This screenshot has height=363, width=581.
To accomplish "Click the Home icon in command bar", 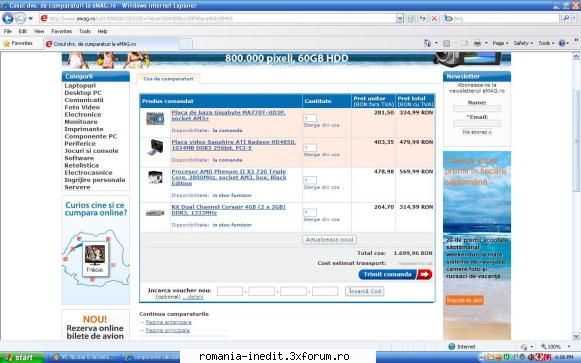I will click(427, 43).
